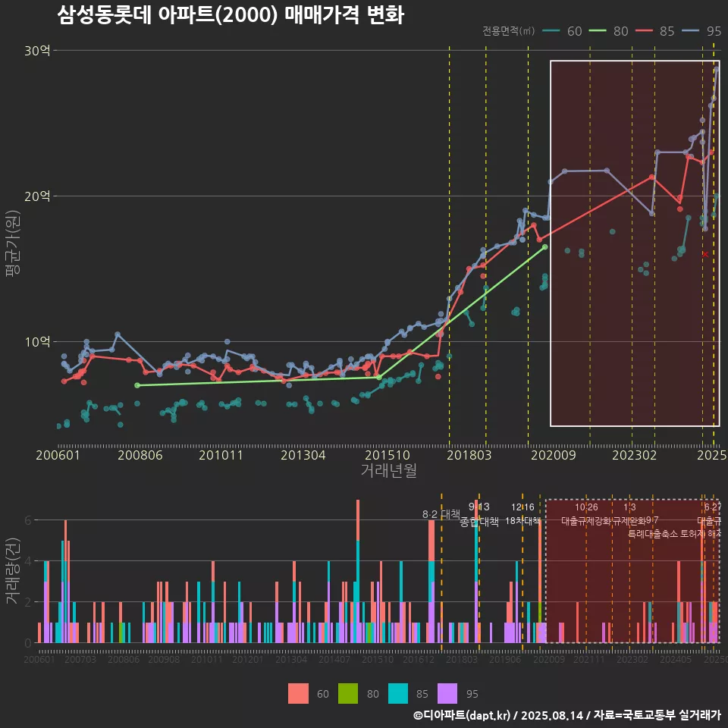728x728 pixels.
Task: Click the 20억 y-axis label
Action: (x=37, y=196)
